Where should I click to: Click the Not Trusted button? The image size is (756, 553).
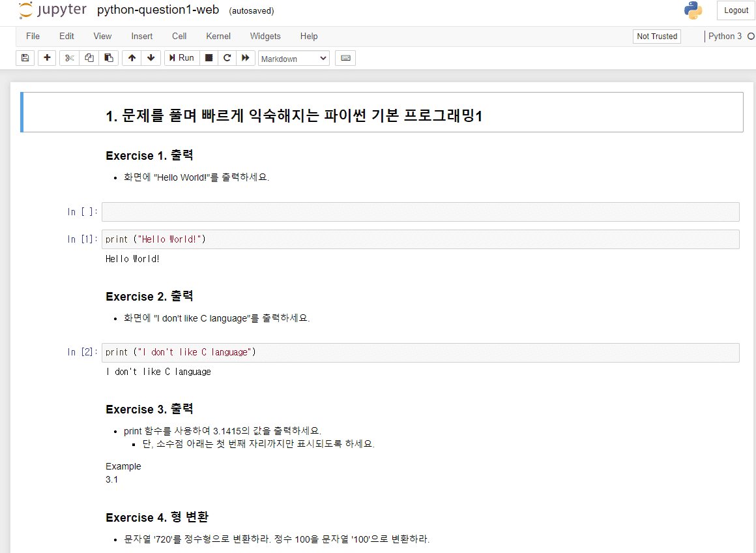click(657, 36)
